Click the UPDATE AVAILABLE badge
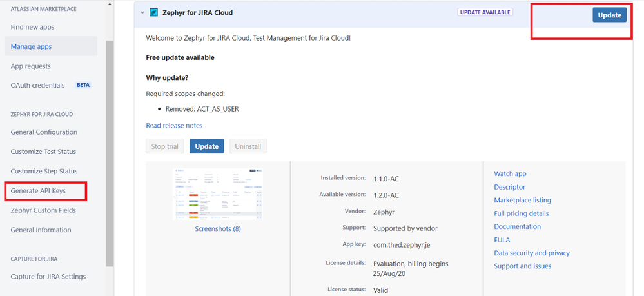This screenshot has height=296, width=644. (485, 12)
